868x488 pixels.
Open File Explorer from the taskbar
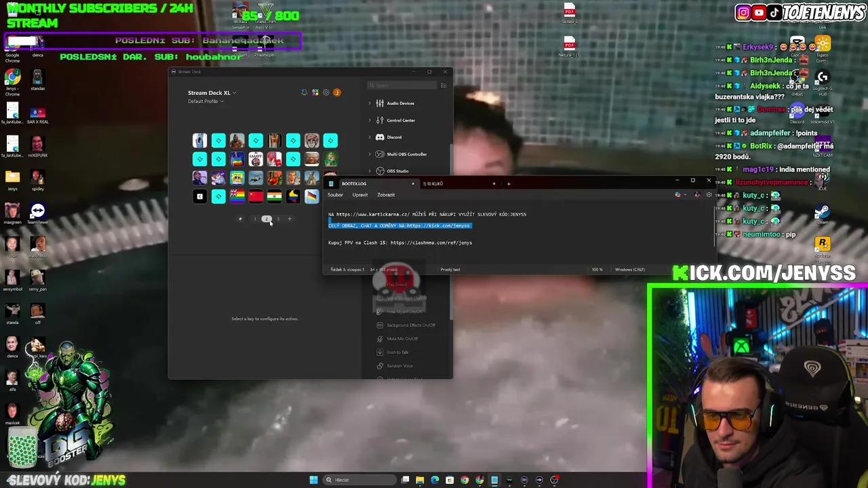(420, 480)
